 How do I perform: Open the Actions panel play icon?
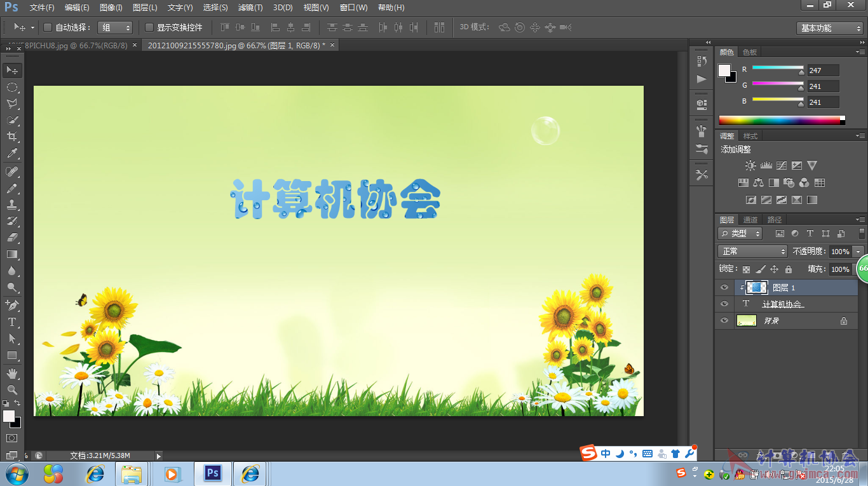tap(702, 79)
